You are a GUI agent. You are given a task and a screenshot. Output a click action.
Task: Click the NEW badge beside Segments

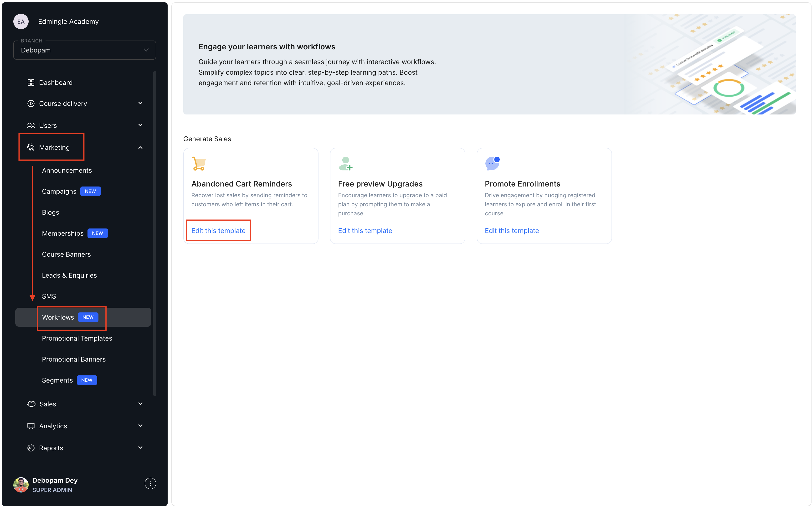[x=87, y=380]
